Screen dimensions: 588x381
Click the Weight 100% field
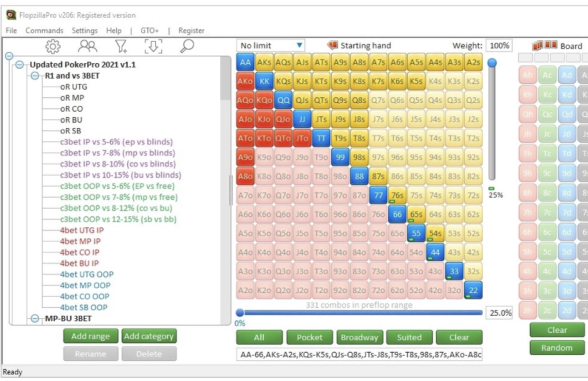[500, 45]
